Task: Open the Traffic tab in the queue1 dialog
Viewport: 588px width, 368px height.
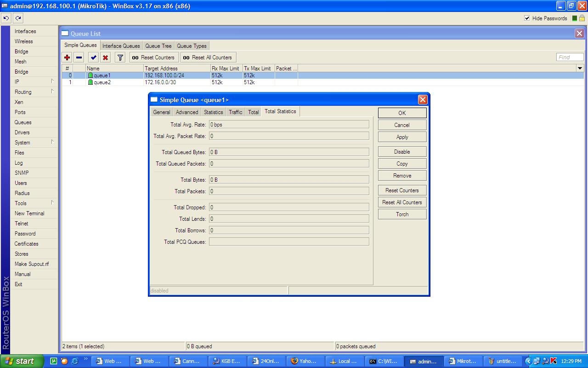Action: [x=235, y=111]
